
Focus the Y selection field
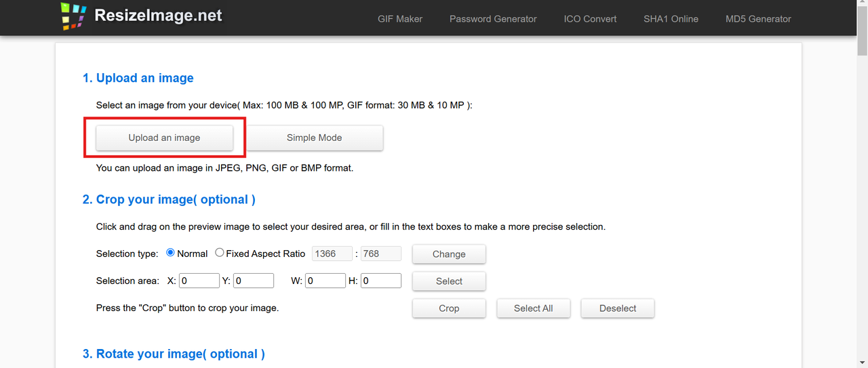point(254,281)
